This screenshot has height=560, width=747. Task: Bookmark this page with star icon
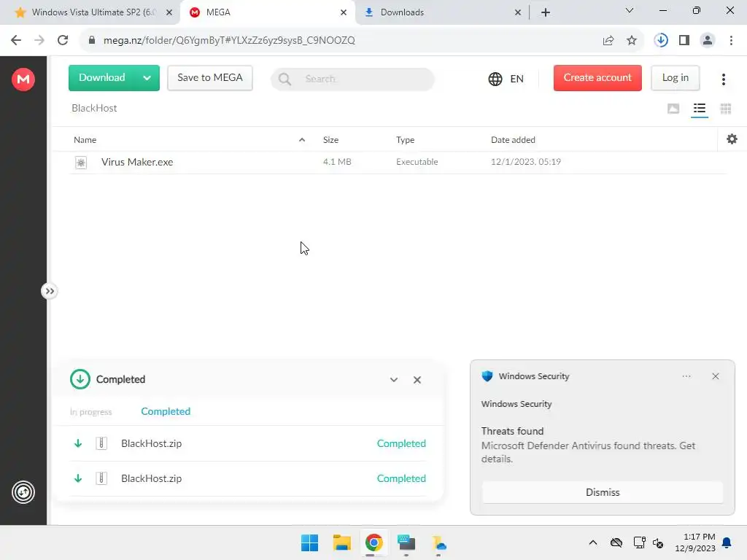pyautogui.click(x=631, y=41)
